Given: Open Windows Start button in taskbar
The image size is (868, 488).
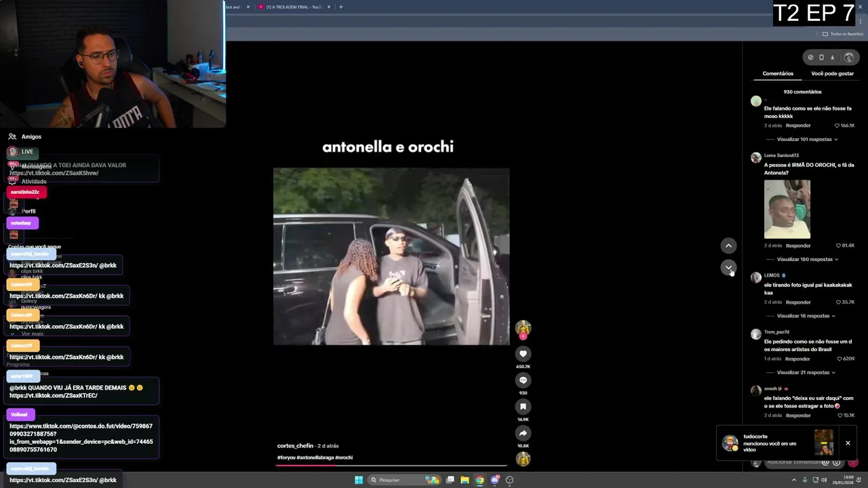Looking at the screenshot, I should pos(359,480).
